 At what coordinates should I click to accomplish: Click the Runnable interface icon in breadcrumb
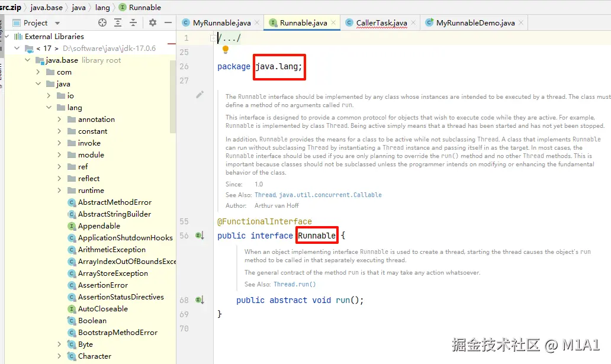click(x=123, y=8)
